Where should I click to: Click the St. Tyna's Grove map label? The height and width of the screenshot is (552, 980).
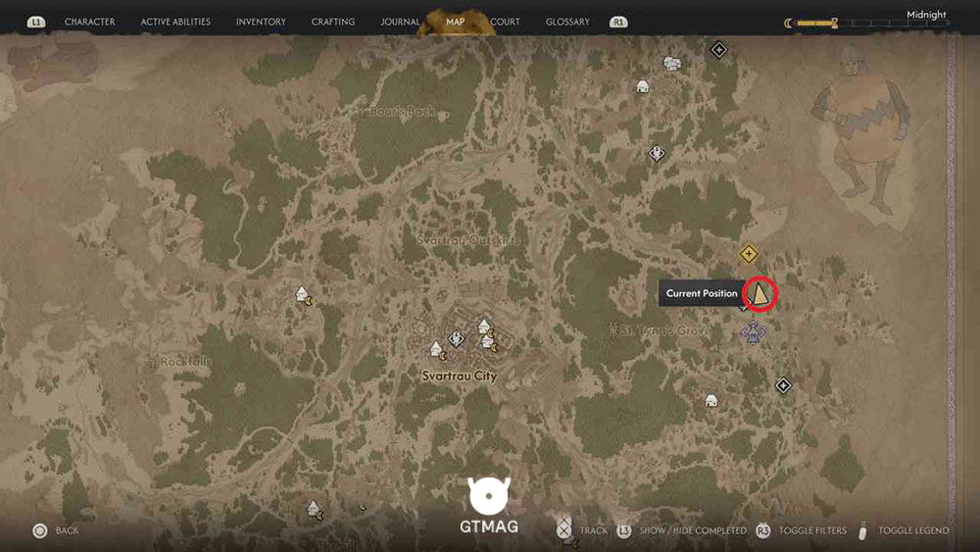[664, 330]
